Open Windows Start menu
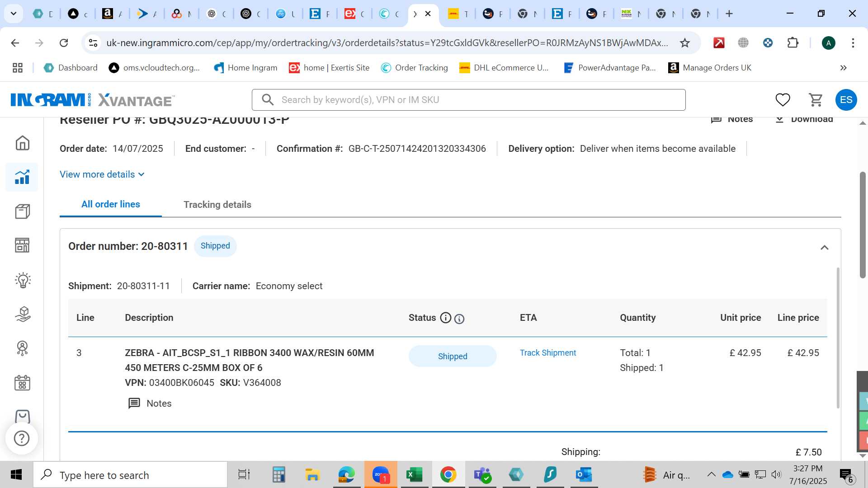Image resolution: width=868 pixels, height=488 pixels. click(x=16, y=474)
